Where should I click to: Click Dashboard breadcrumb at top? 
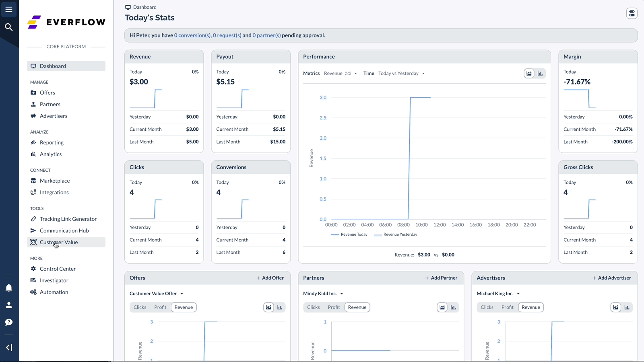141,7
